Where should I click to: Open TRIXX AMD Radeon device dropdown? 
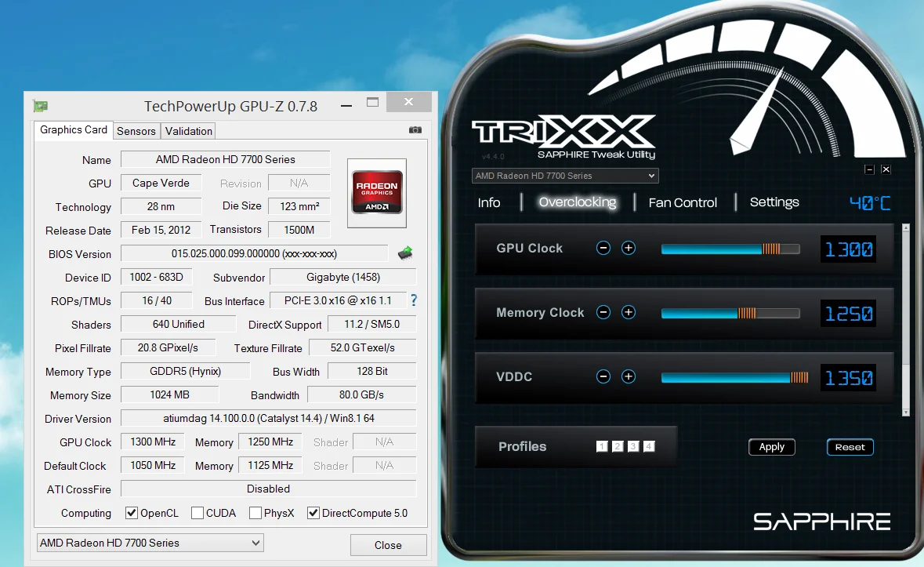coord(565,176)
